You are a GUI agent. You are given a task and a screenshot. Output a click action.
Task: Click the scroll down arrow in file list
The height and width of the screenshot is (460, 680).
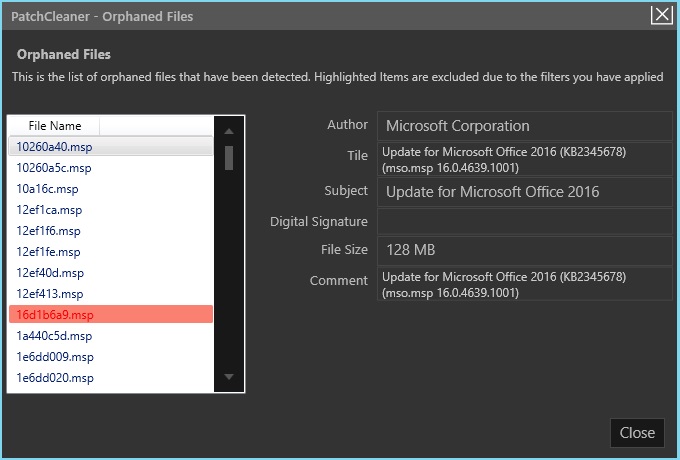coord(228,377)
